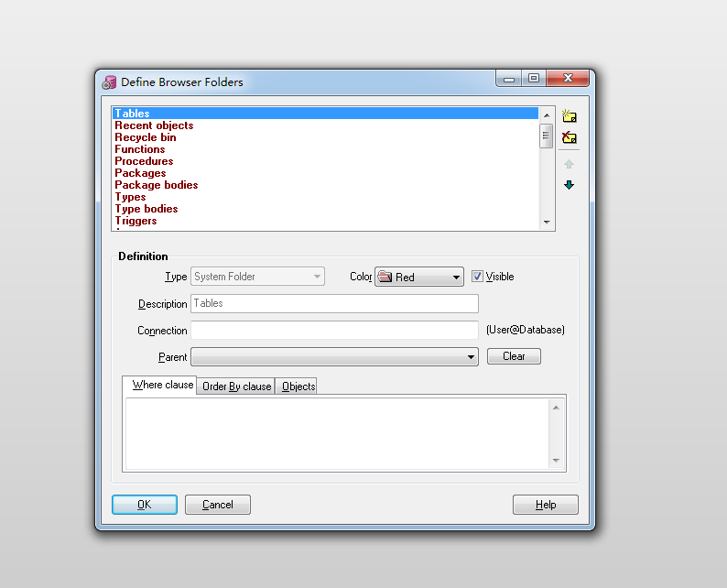Click the Cancel button

click(218, 505)
